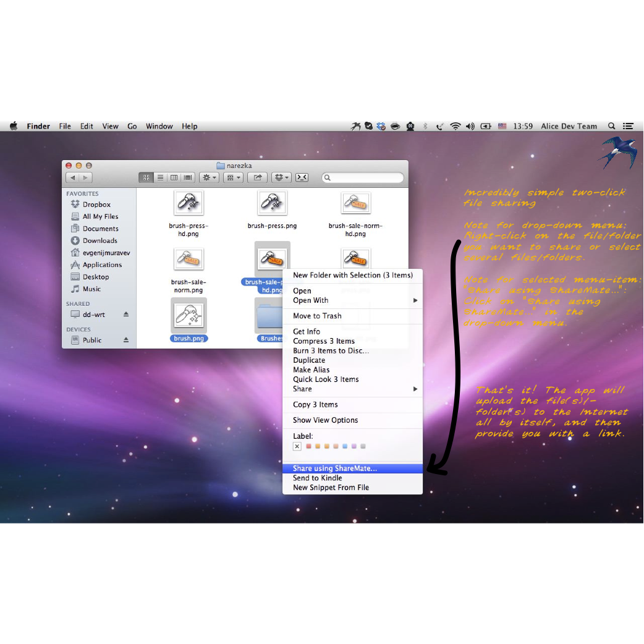Open the ShareMate swallow menu bar icon
The height and width of the screenshot is (644, 644).
pos(355,126)
